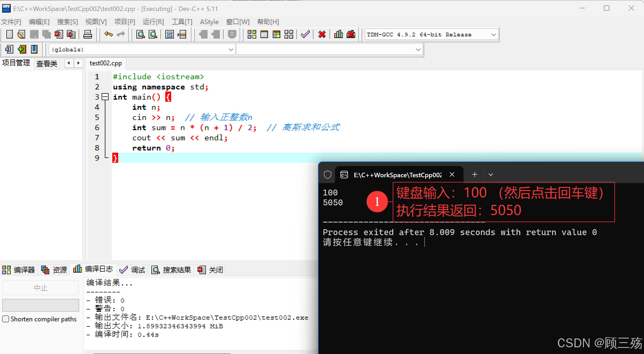644x354 pixels.
Task: Click the green plus insert icon
Action: [22, 49]
